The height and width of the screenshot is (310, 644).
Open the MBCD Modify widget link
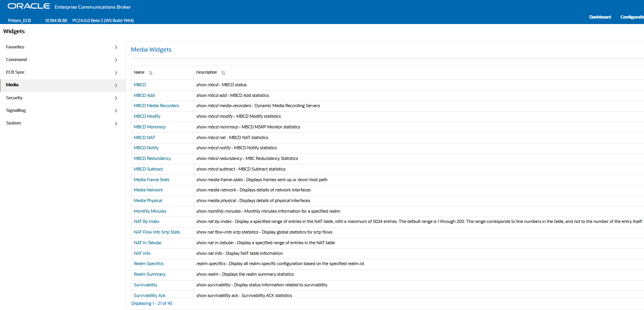147,116
